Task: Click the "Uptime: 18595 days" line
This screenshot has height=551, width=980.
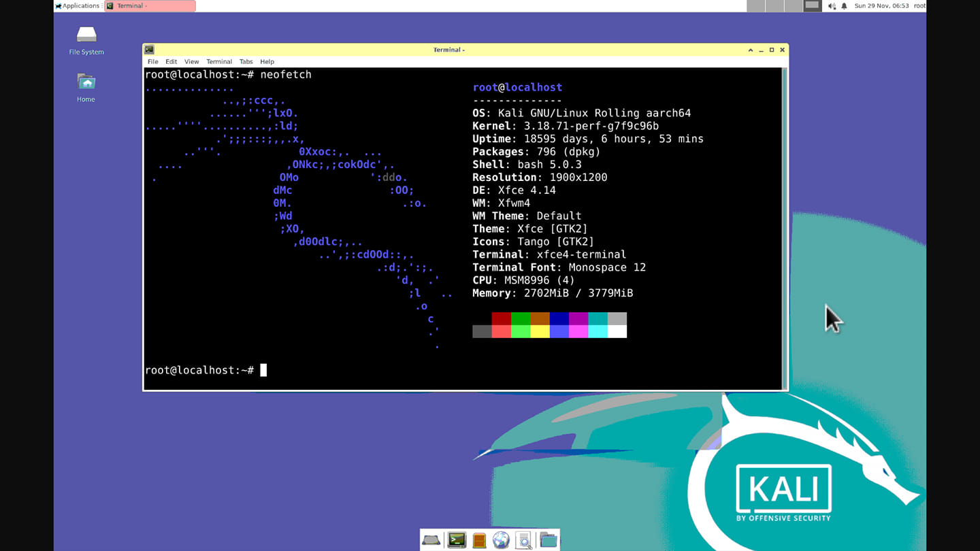Action: pos(588,139)
